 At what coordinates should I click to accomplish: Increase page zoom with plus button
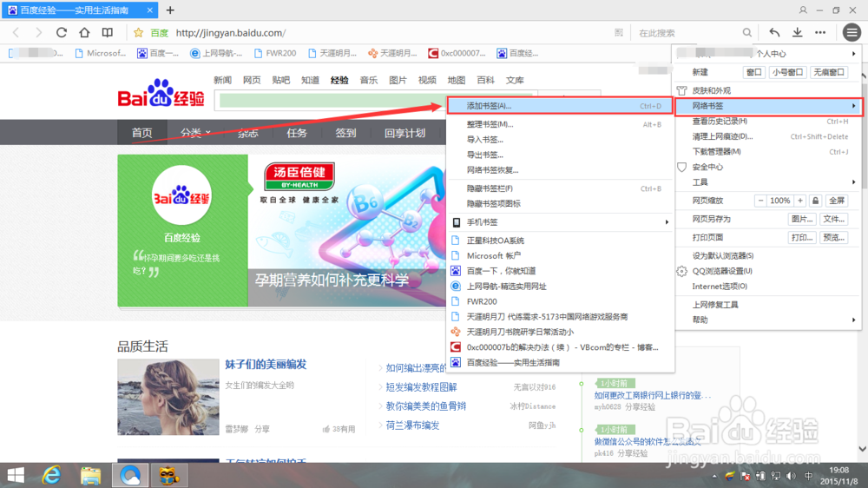(800, 201)
